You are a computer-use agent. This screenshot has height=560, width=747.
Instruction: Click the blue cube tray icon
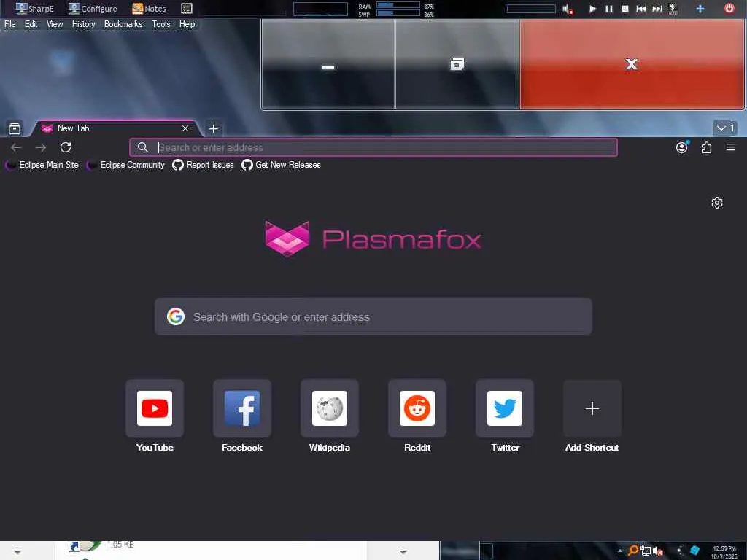(695, 551)
